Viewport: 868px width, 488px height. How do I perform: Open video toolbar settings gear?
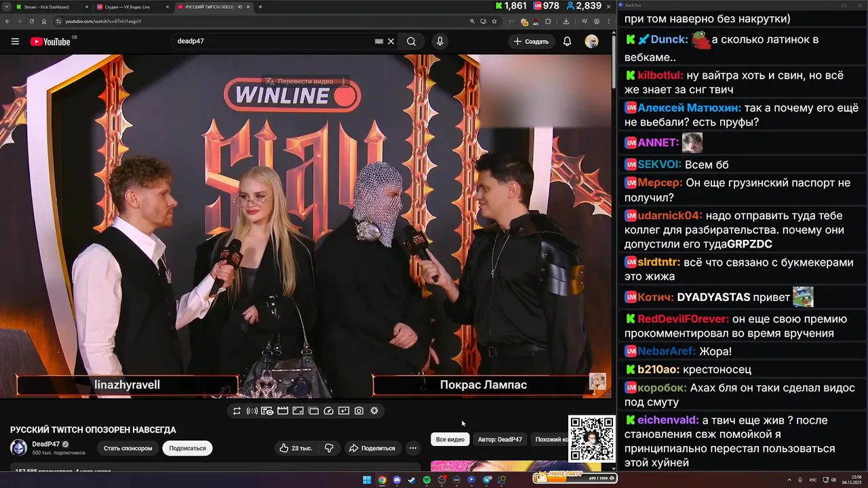[374, 411]
